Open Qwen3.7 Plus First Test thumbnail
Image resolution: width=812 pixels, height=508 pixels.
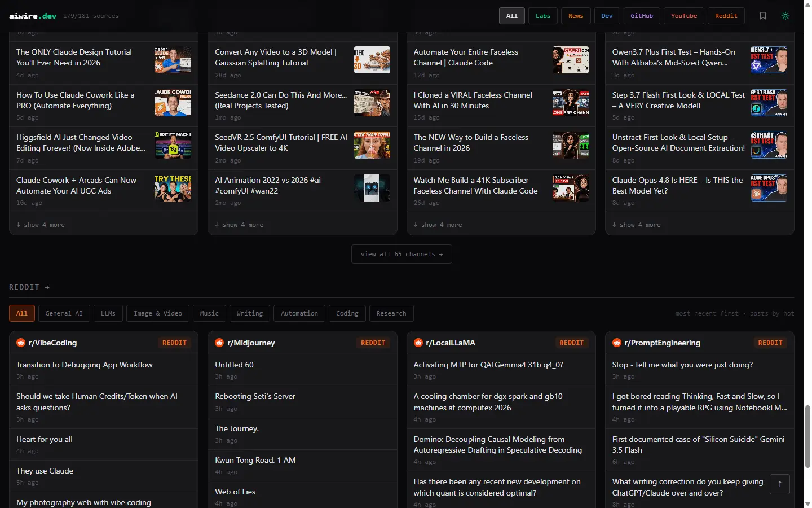pyautogui.click(x=769, y=60)
